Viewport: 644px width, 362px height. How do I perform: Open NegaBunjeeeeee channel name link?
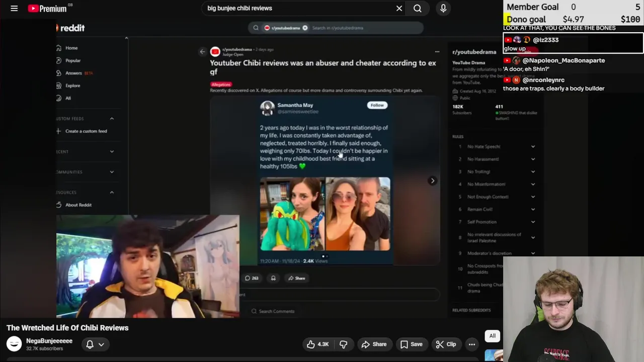(x=49, y=341)
